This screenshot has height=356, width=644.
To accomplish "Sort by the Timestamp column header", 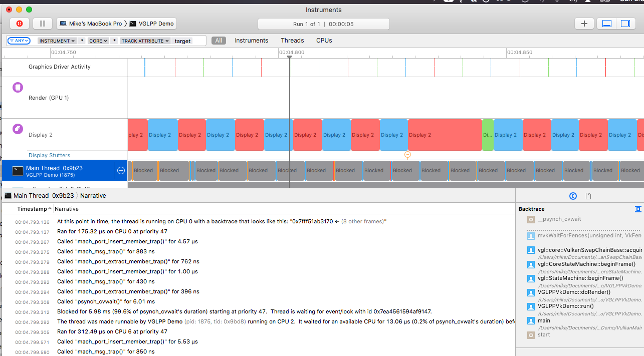I will point(34,209).
